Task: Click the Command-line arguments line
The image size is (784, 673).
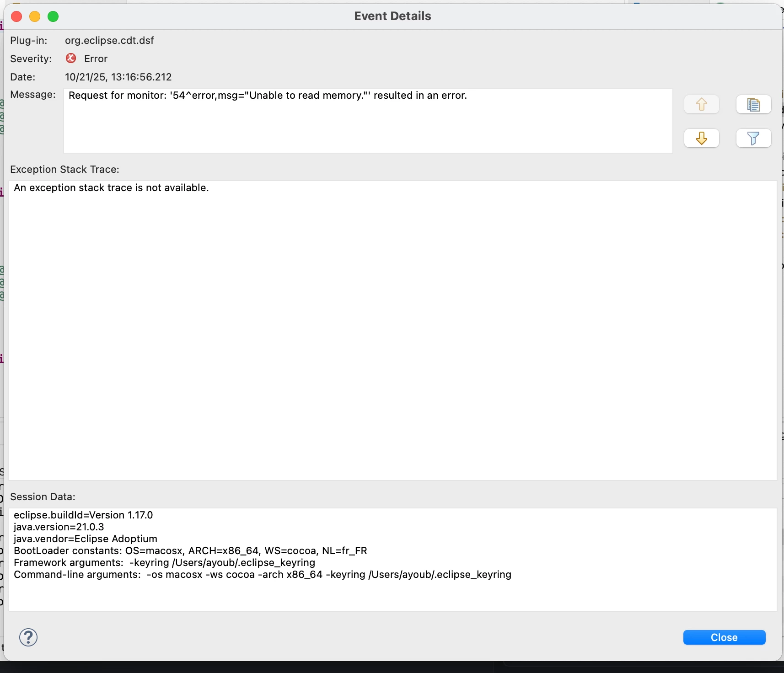Action: [263, 574]
